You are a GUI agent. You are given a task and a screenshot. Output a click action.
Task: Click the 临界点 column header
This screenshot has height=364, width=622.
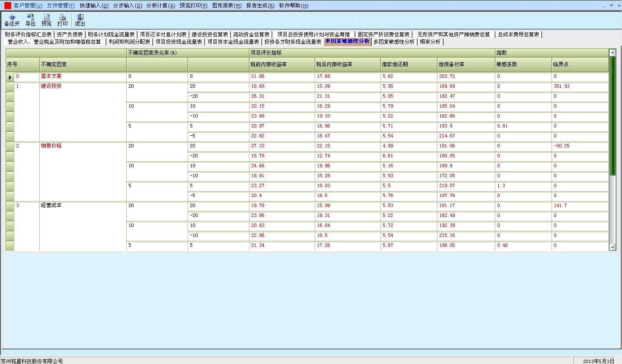coord(580,64)
